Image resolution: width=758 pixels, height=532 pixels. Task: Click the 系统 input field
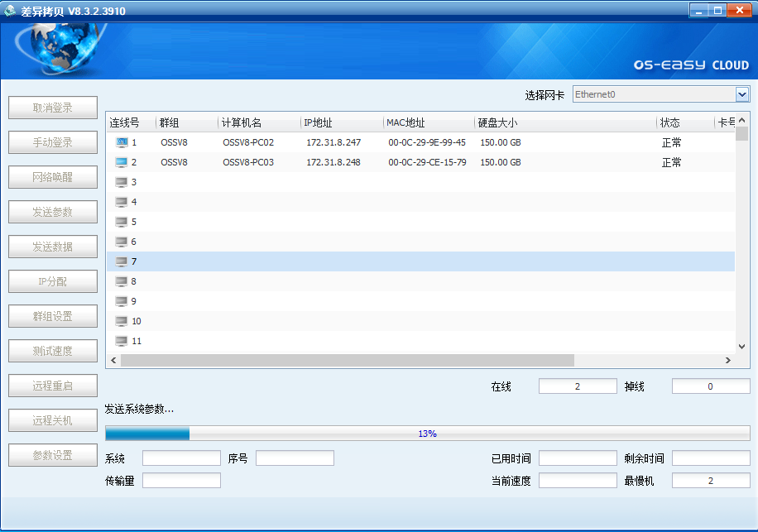point(181,458)
